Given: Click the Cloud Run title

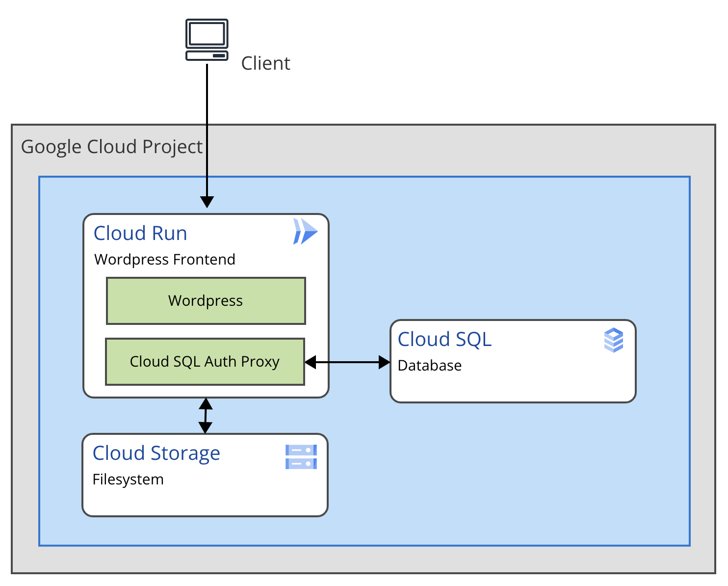Looking at the screenshot, I should 140,233.
